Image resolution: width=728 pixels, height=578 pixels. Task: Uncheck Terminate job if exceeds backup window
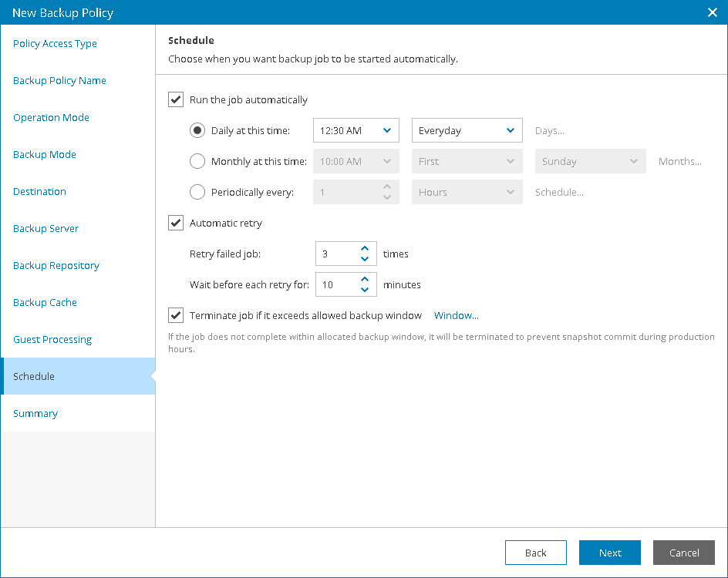pyautogui.click(x=176, y=315)
